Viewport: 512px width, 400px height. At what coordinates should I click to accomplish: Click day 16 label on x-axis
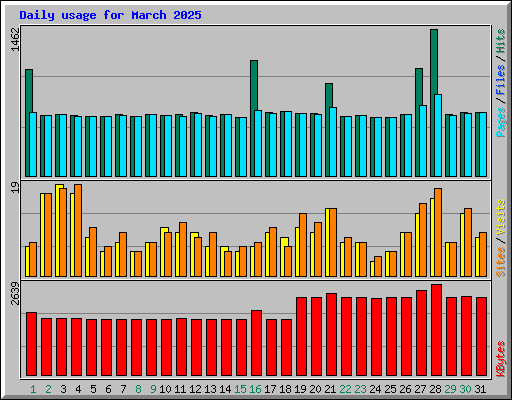pos(255,389)
